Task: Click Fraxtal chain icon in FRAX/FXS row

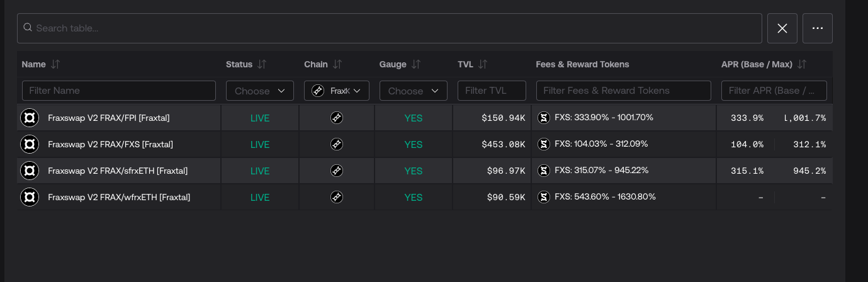Action: (337, 144)
